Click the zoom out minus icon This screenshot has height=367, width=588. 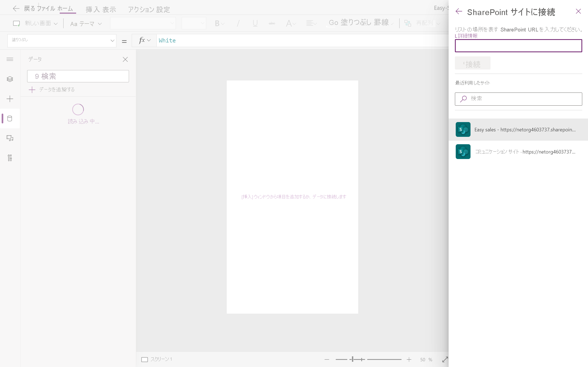coord(327,359)
